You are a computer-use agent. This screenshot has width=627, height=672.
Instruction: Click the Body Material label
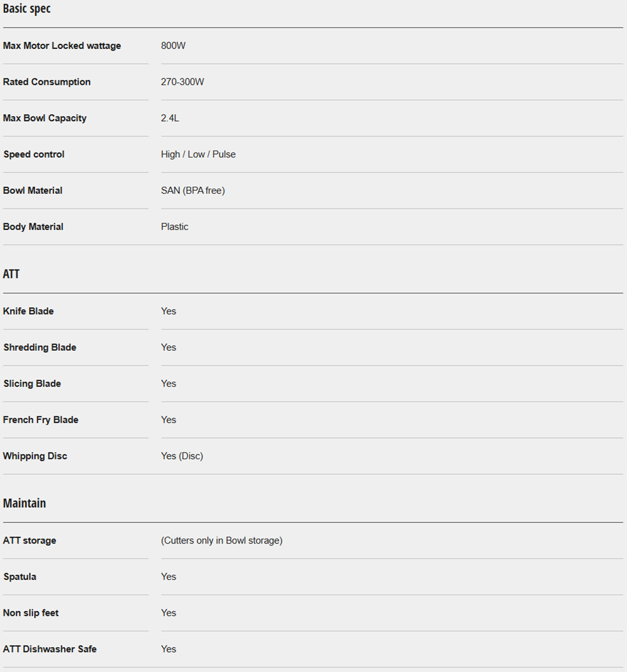pos(33,227)
